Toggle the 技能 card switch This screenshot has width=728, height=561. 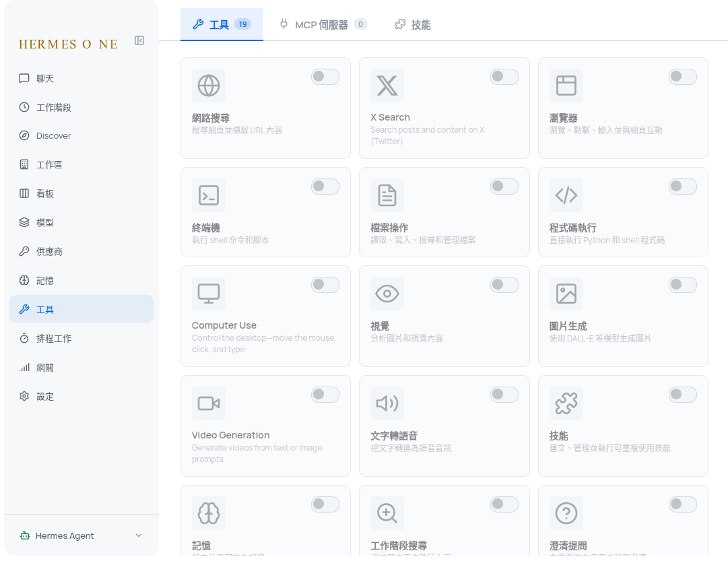682,394
